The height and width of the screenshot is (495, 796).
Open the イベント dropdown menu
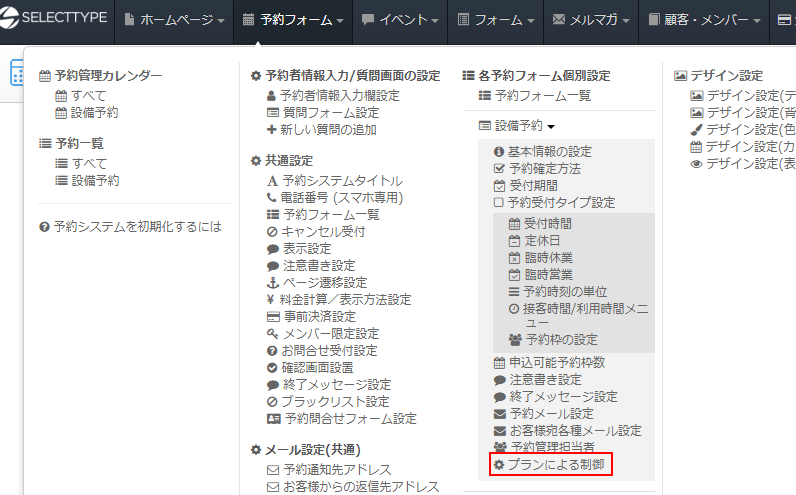pyautogui.click(x=399, y=20)
